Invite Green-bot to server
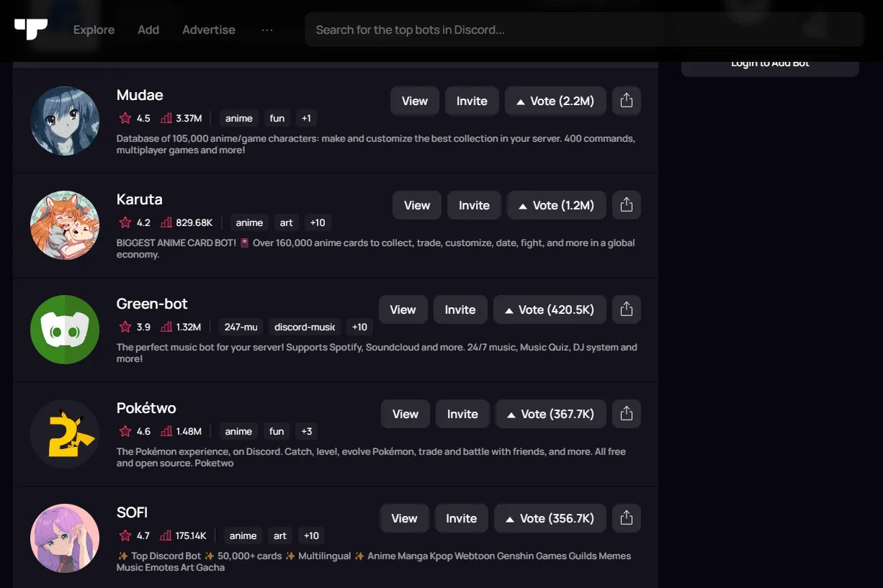Screen dimensions: 883x588 460,309
